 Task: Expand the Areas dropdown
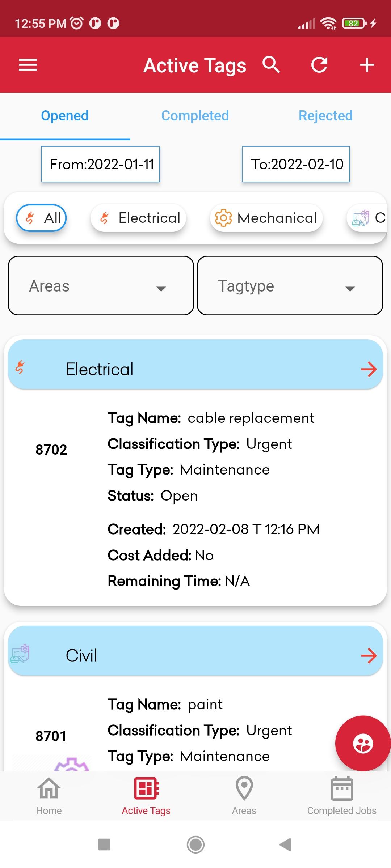[x=101, y=286]
